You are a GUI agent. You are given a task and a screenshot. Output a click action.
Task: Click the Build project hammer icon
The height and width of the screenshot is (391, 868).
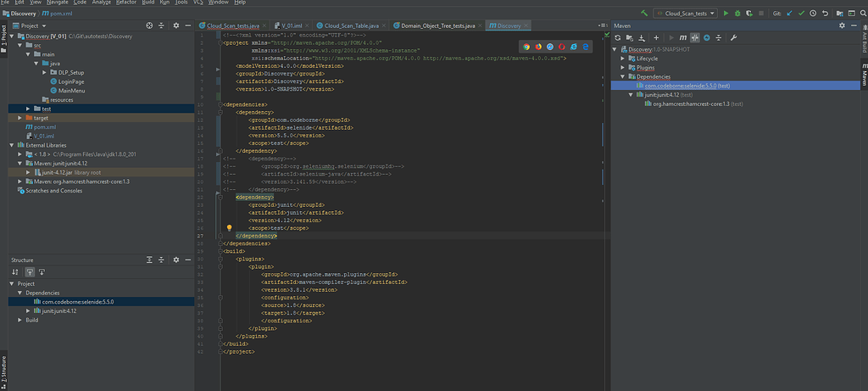[x=646, y=14]
